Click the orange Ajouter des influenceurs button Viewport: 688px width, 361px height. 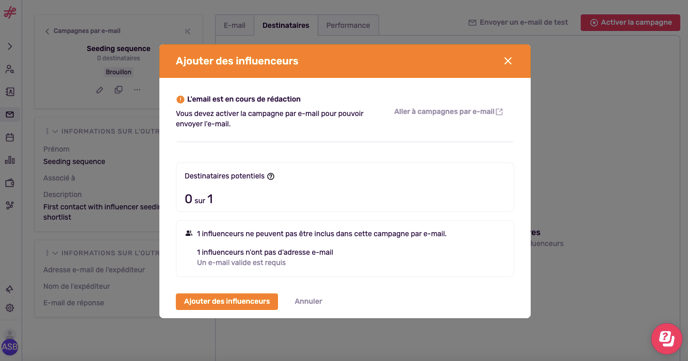pyautogui.click(x=227, y=301)
